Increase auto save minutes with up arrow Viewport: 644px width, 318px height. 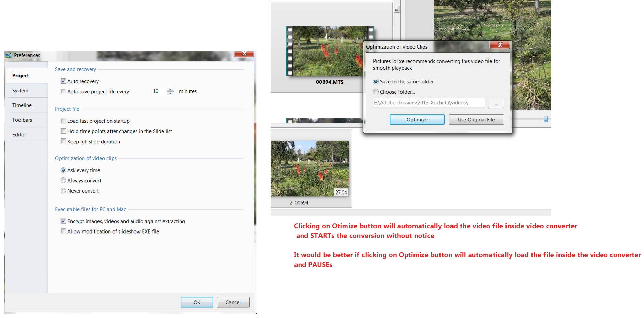pyautogui.click(x=170, y=89)
